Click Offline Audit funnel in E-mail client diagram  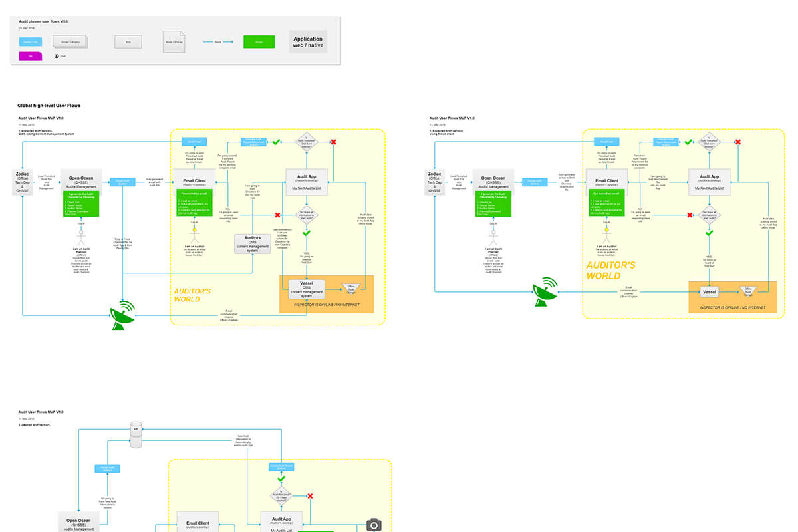[747, 291]
